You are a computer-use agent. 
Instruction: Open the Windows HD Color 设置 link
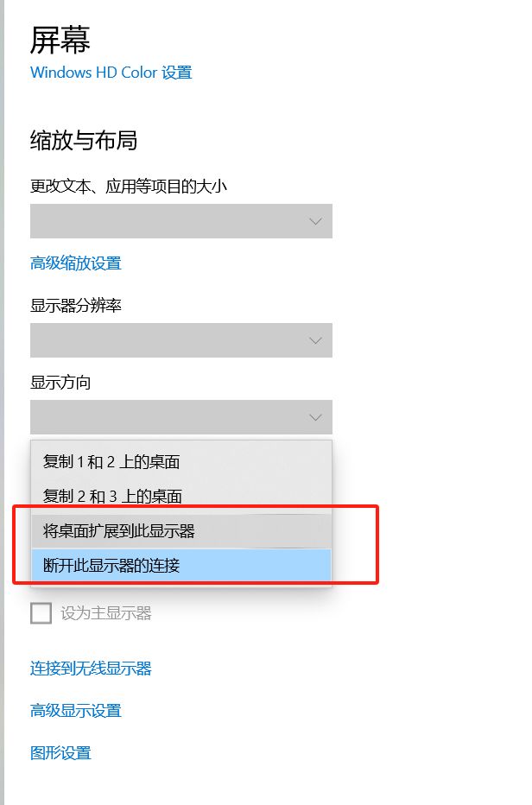click(111, 73)
